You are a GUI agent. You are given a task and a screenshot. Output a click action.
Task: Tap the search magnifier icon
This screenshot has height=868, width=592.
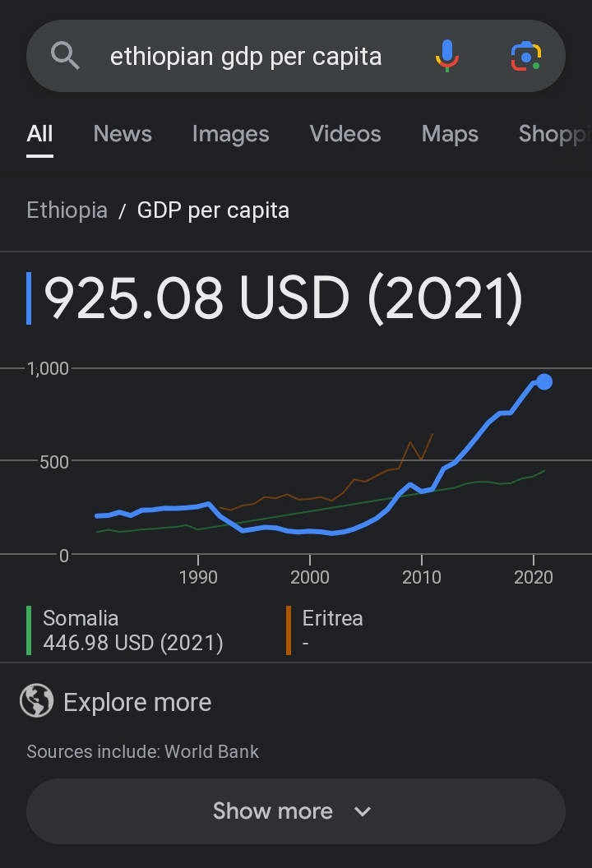coord(65,56)
